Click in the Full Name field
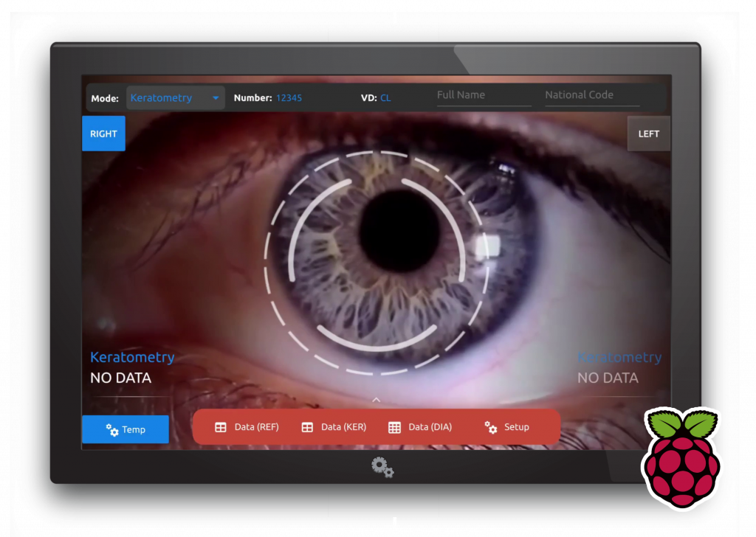The height and width of the screenshot is (537, 756). pos(484,95)
